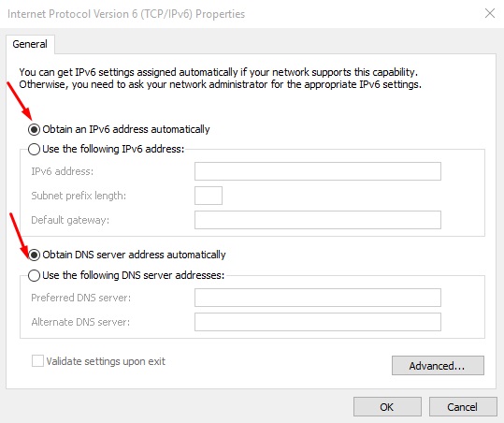
Task: Select the General tab
Action: pyautogui.click(x=30, y=44)
